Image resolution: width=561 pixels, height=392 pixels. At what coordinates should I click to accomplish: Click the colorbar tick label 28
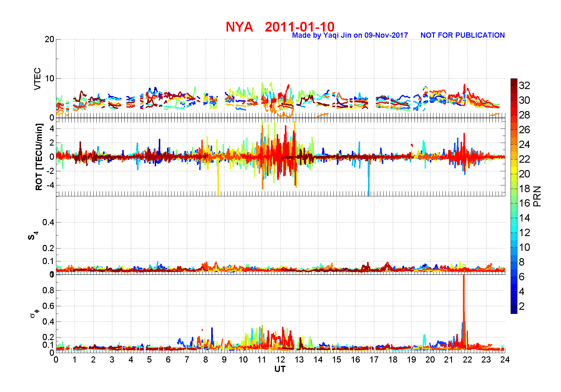point(524,115)
